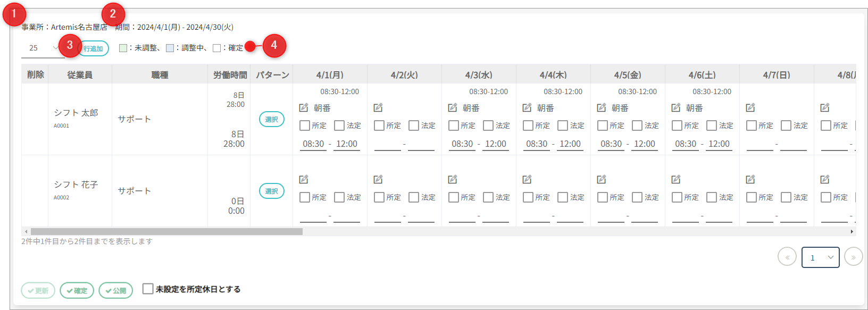This screenshot has height=310, width=868.
Task: Click 選択 pattern selector for シフト 太郎
Action: (x=271, y=119)
